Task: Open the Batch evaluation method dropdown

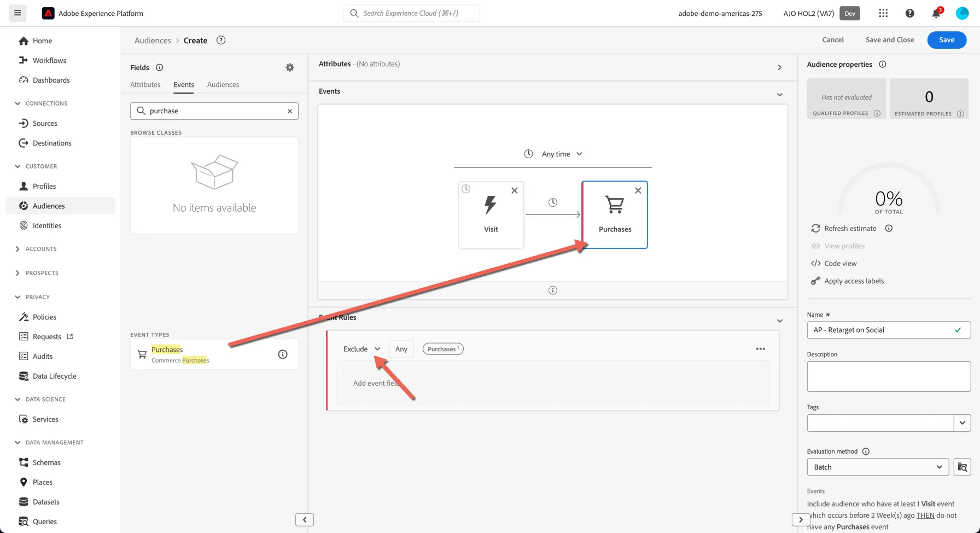Action: pos(878,467)
